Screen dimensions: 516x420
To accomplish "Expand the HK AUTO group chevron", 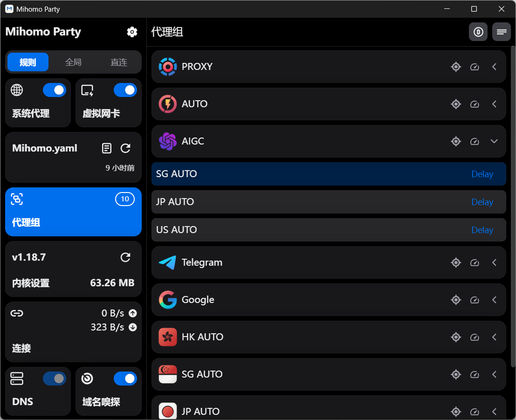I will coord(495,337).
